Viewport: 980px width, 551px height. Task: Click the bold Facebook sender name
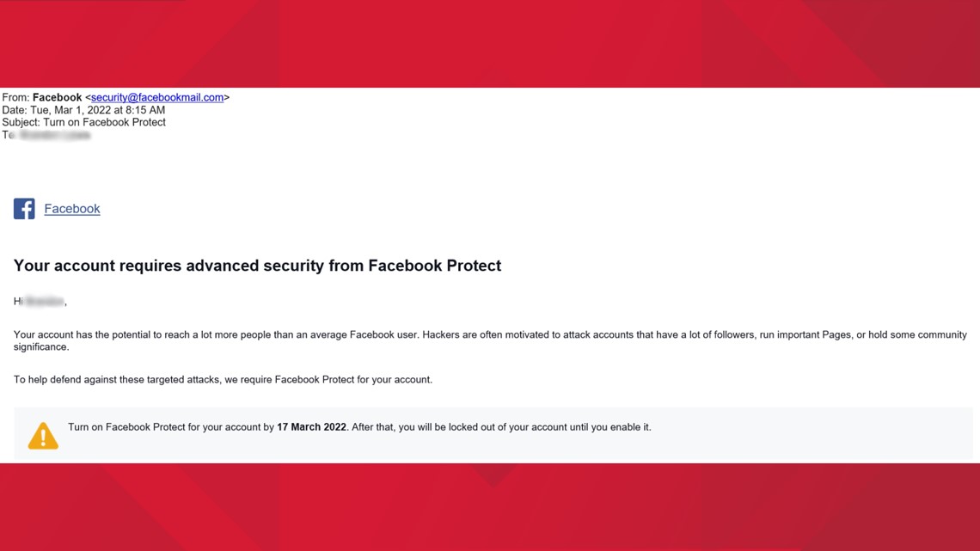coord(57,97)
